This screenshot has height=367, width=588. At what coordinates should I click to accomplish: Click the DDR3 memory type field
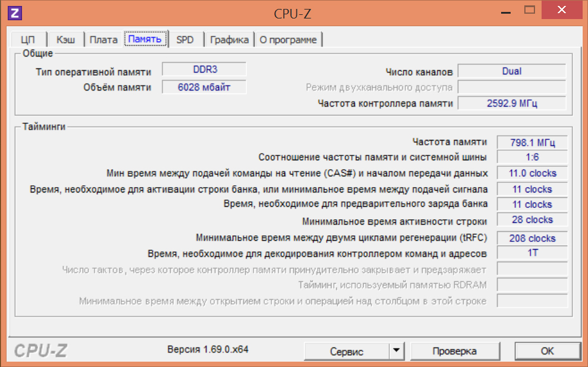pyautogui.click(x=205, y=70)
